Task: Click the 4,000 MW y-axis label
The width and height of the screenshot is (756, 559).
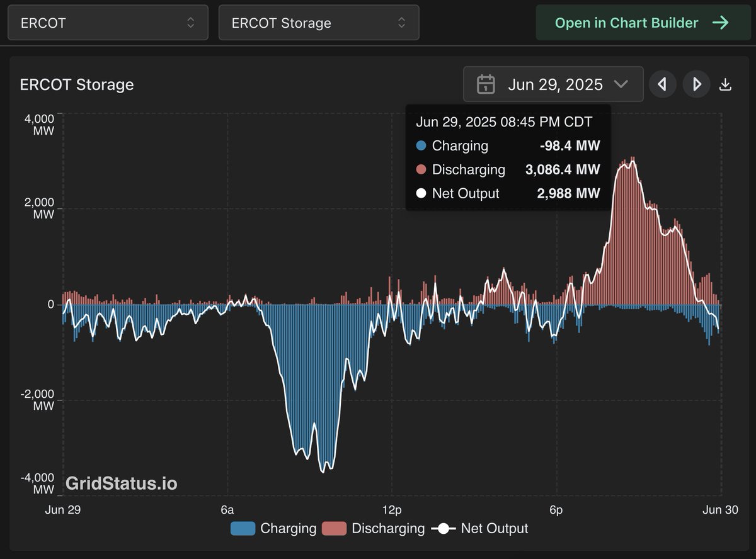Action: pos(40,124)
